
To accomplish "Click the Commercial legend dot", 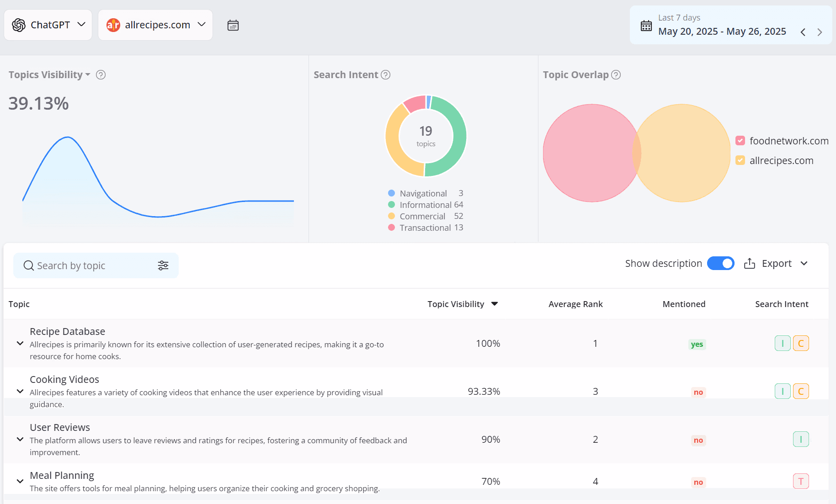I will point(391,216).
